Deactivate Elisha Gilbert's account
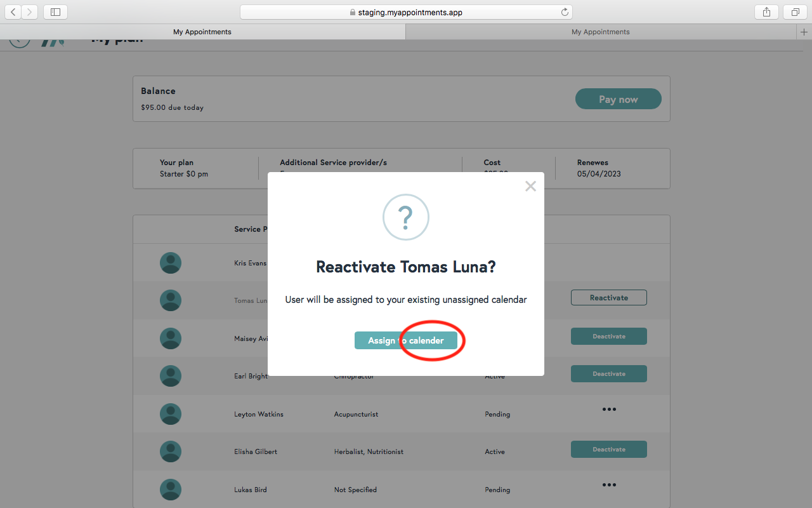 point(608,449)
